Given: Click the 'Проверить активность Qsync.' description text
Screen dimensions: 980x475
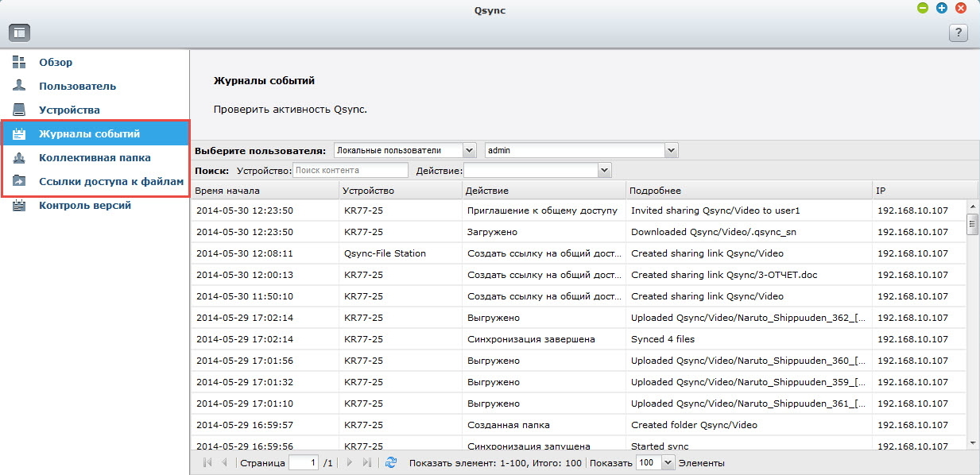Looking at the screenshot, I should [x=291, y=109].
